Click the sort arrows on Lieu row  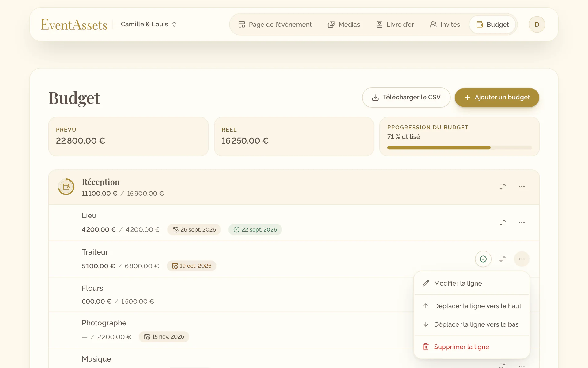click(503, 223)
